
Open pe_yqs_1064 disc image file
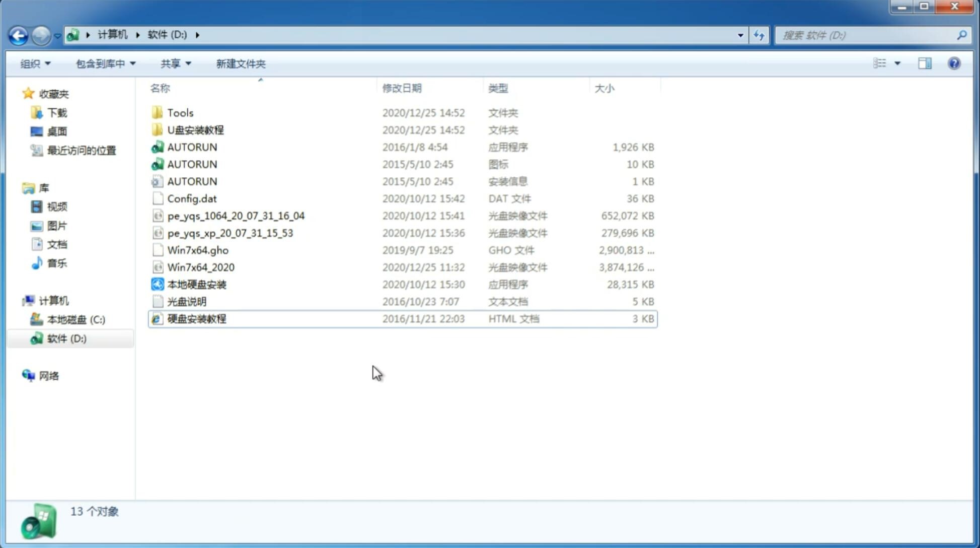click(x=236, y=216)
